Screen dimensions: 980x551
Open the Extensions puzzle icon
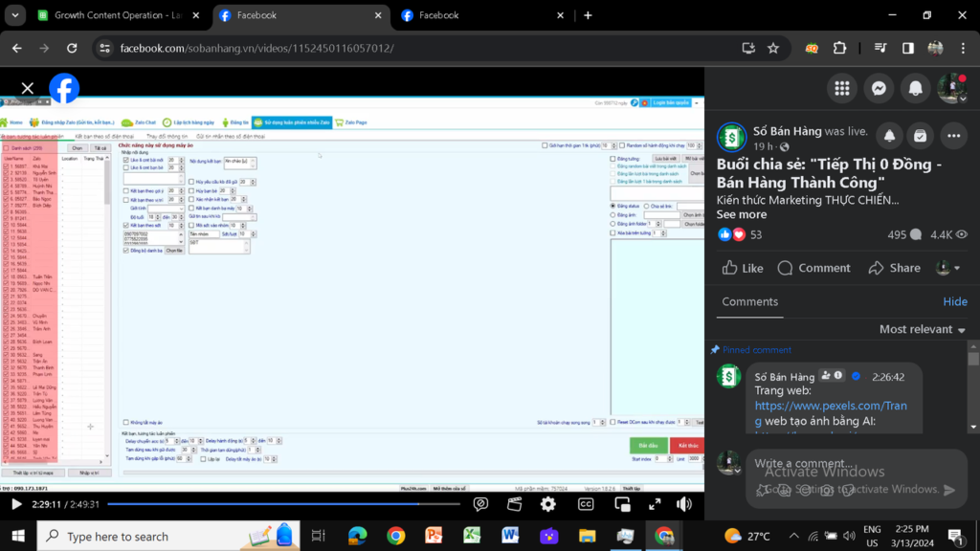tap(839, 48)
